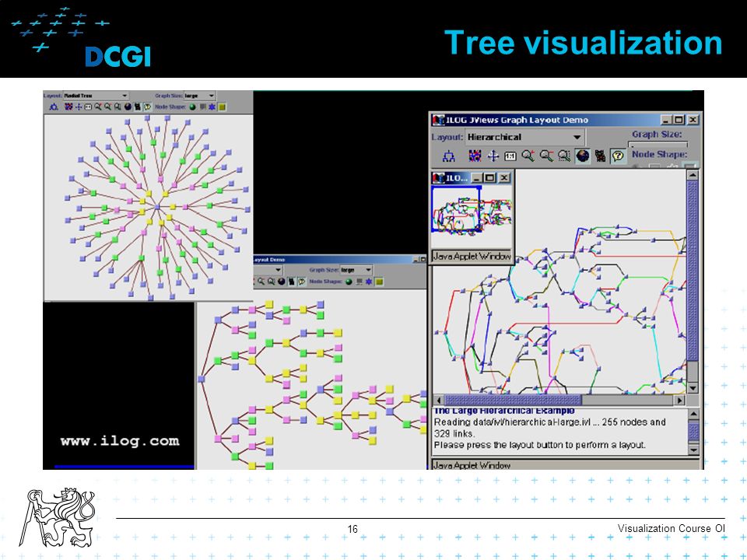Screen dimensions: 747x560
Task: Choose gray square node shape in Radial Tree window
Action: [x=203, y=107]
